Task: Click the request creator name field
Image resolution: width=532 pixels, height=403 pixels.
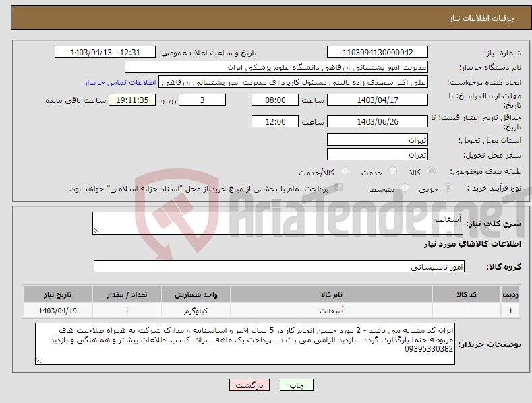Action: [293, 82]
